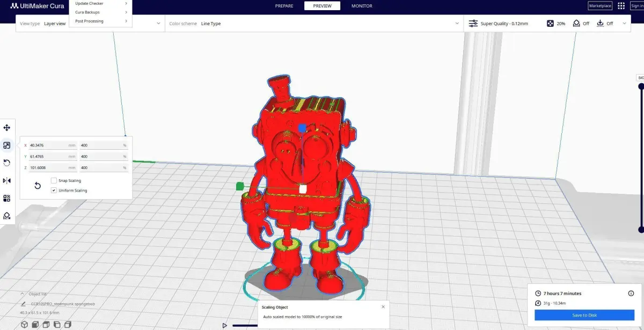This screenshot has height=330, width=644.
Task: Click the build plate adhesion icon
Action: tap(600, 24)
